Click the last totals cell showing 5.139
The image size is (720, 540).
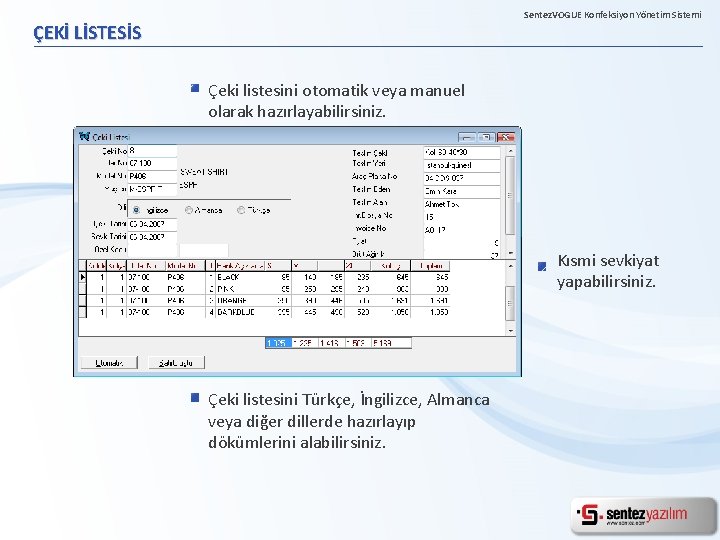pyautogui.click(x=391, y=343)
